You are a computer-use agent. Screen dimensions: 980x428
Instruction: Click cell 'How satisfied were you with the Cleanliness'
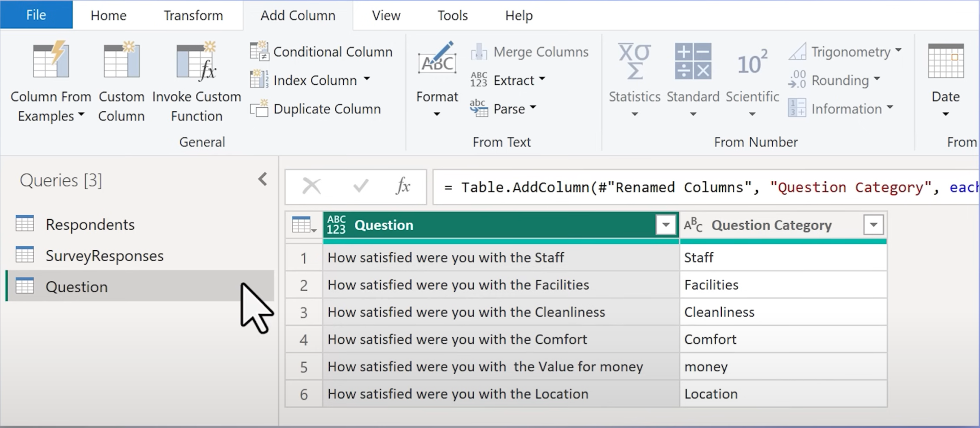tap(501, 312)
